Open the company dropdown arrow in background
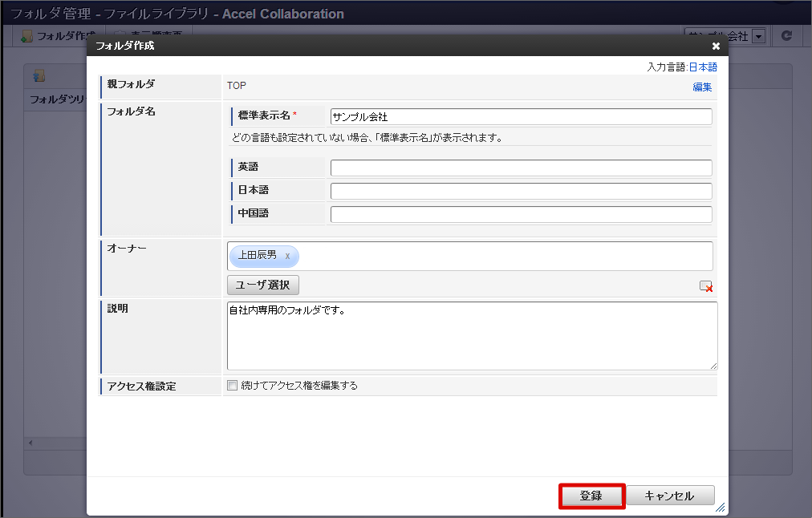 [759, 37]
